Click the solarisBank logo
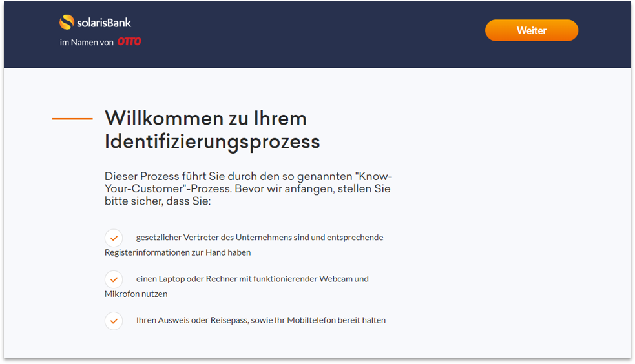This screenshot has height=364, width=635. point(95,22)
